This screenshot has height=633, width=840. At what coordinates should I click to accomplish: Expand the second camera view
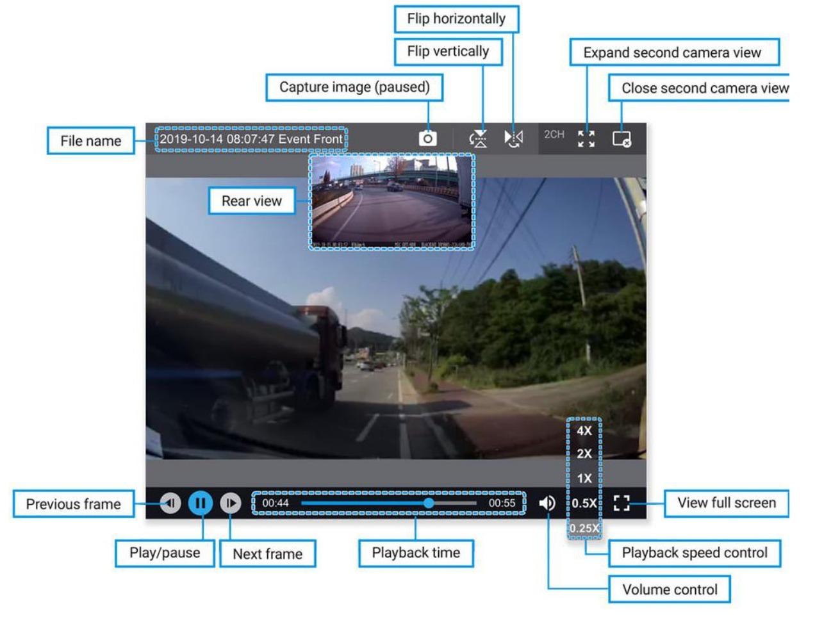point(586,138)
